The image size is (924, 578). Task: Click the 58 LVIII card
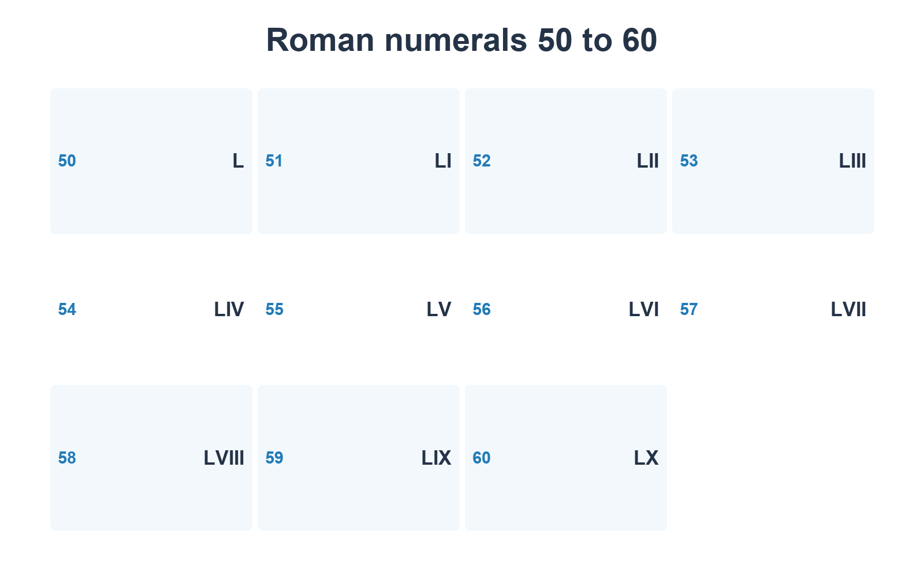pyautogui.click(x=151, y=458)
